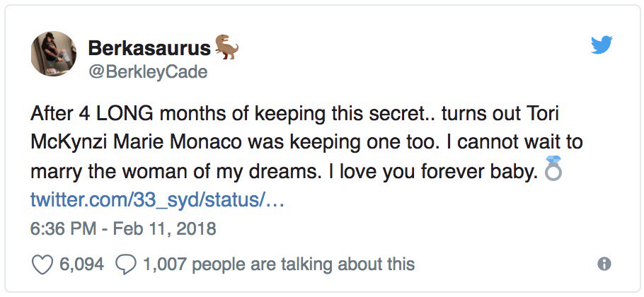Click the Twitter bird logo
This screenshot has height=297, width=644.
tap(601, 45)
